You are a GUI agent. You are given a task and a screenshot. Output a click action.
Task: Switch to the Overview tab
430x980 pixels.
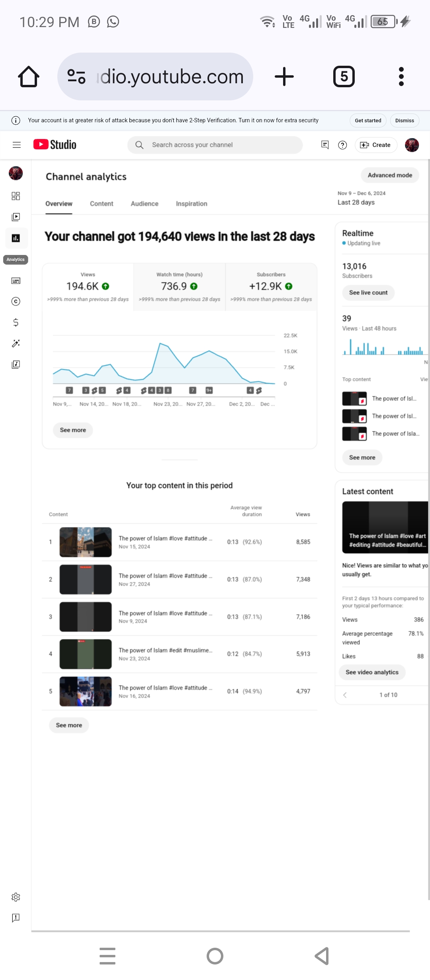coord(59,204)
